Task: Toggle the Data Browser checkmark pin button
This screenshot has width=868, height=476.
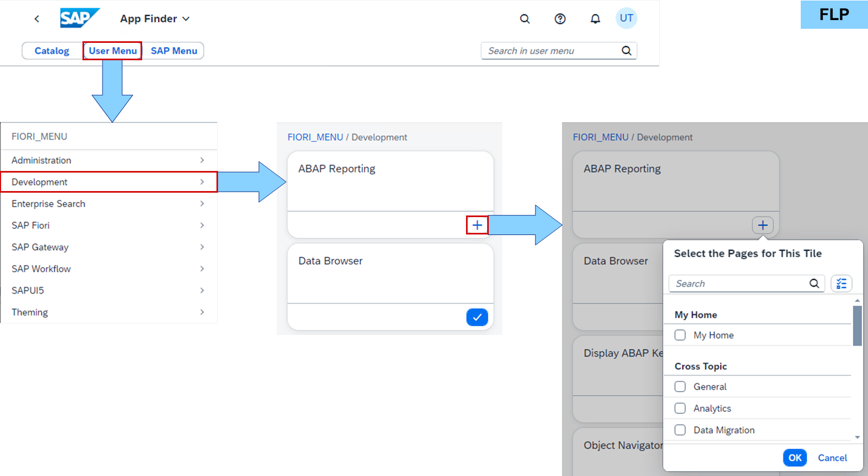Action: click(x=477, y=317)
